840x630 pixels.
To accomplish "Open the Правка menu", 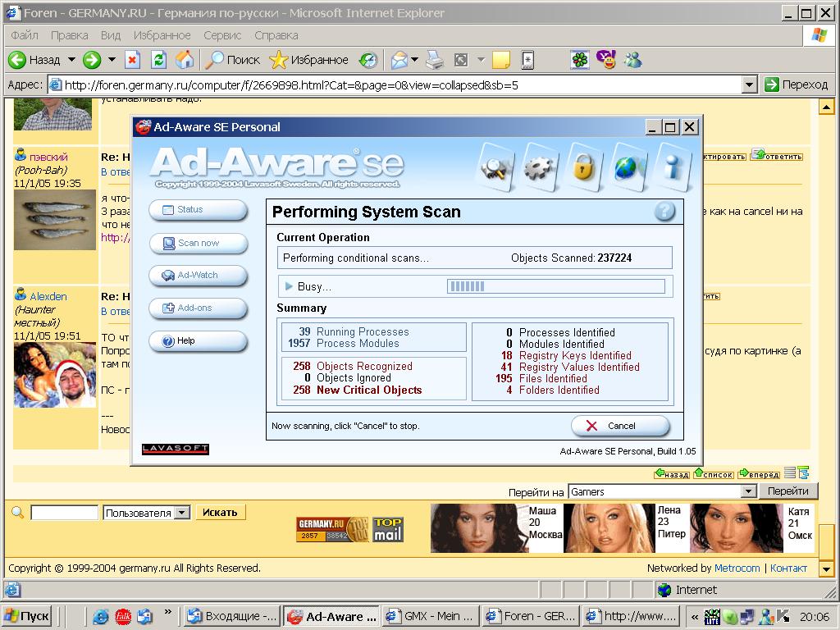I will click(x=69, y=35).
